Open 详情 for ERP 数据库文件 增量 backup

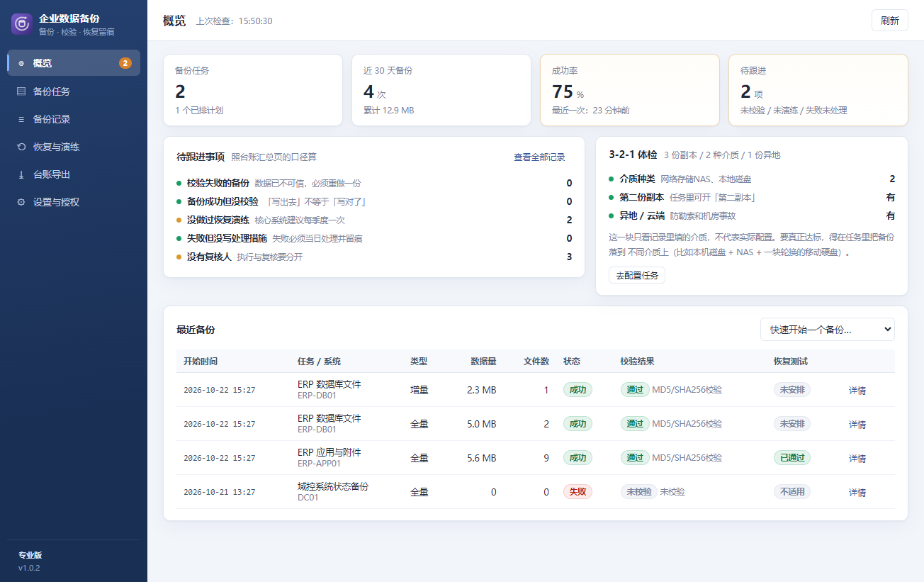tap(857, 391)
